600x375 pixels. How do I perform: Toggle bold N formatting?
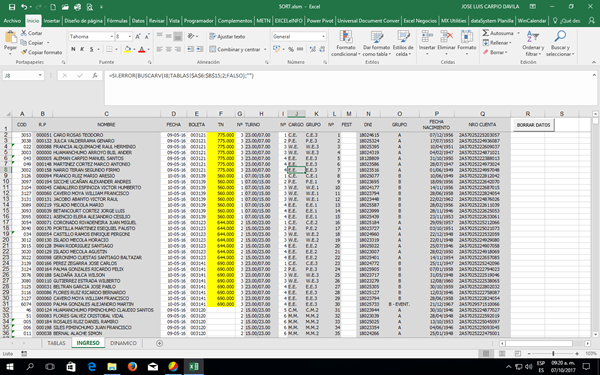point(73,49)
